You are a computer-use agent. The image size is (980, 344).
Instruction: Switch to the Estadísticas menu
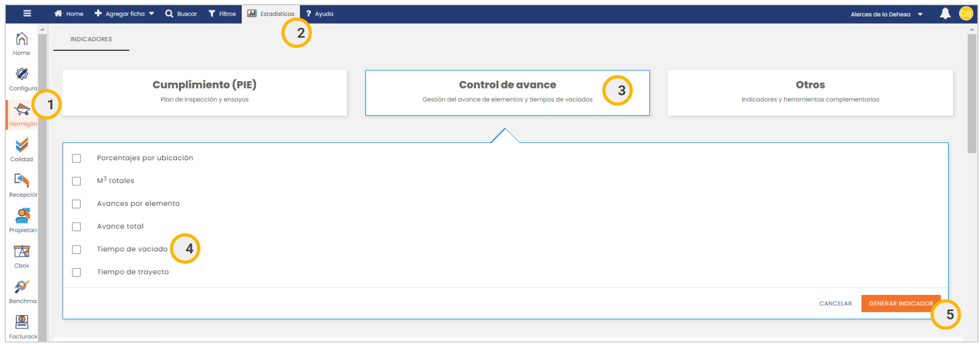(271, 14)
